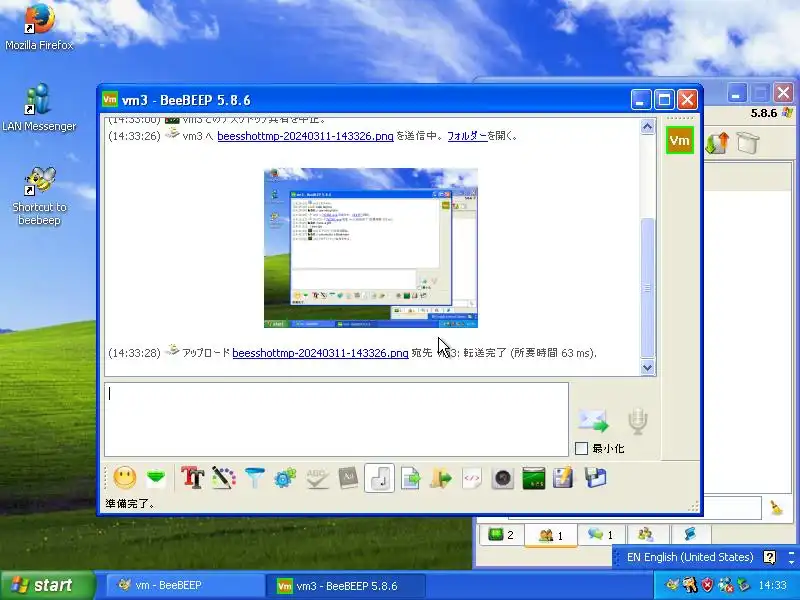Click the keys tray icon
Screen dimensions: 800x600
coord(690,585)
